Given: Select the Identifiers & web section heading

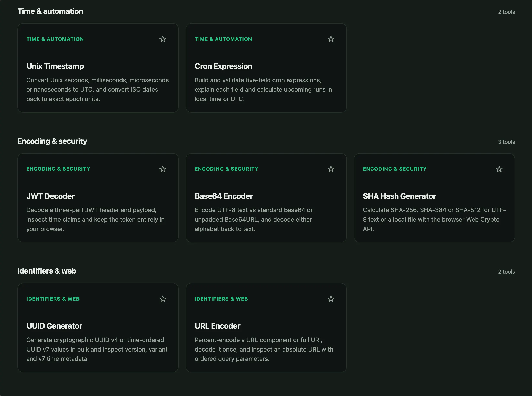Looking at the screenshot, I should pyautogui.click(x=47, y=271).
